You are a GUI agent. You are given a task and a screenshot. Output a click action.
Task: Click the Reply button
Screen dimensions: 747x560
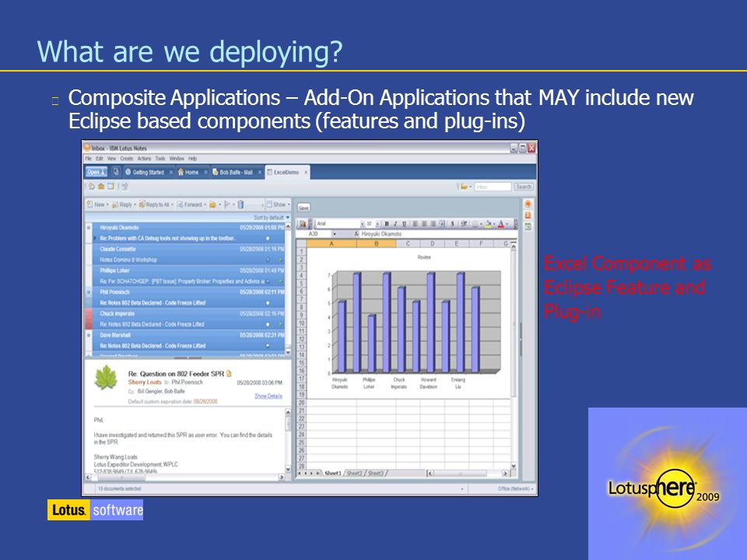[x=122, y=205]
